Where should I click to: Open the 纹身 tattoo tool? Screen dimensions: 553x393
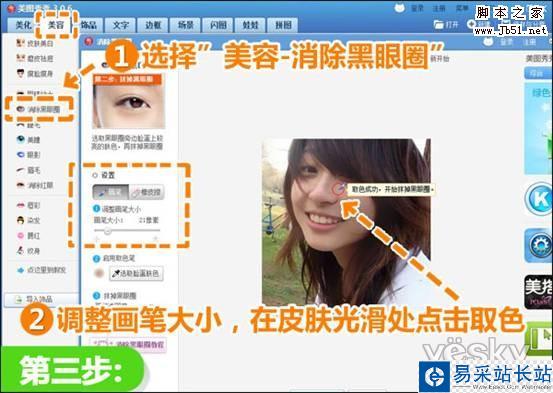[x=29, y=251]
